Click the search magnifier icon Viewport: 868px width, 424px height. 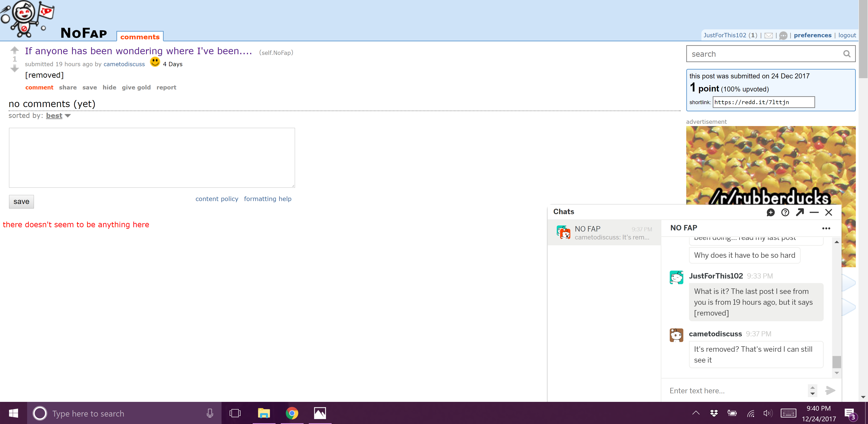click(x=847, y=54)
